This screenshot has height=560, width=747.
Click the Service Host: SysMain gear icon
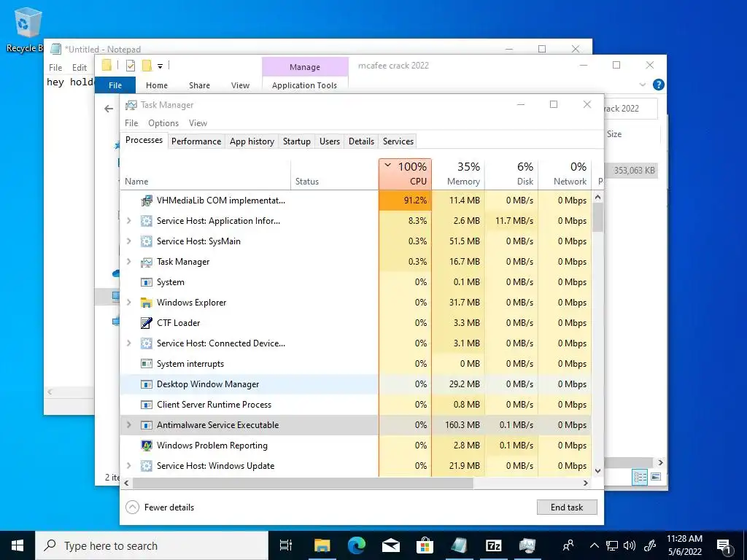[146, 241]
